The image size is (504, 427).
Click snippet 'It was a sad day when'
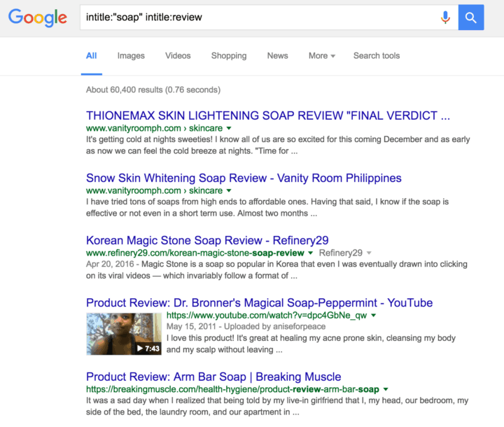(x=127, y=400)
